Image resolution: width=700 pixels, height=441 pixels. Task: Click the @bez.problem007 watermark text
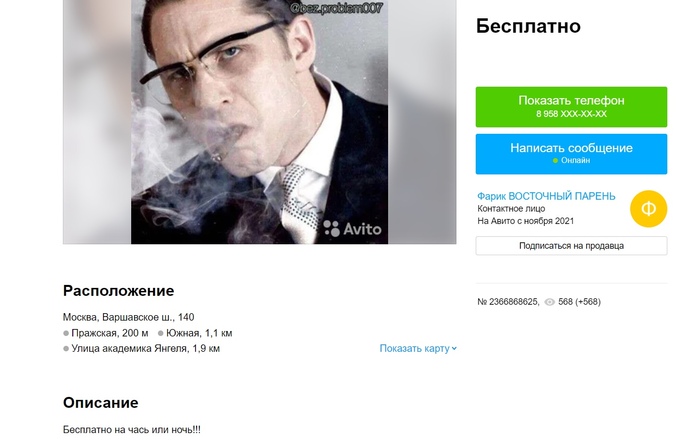336,8
